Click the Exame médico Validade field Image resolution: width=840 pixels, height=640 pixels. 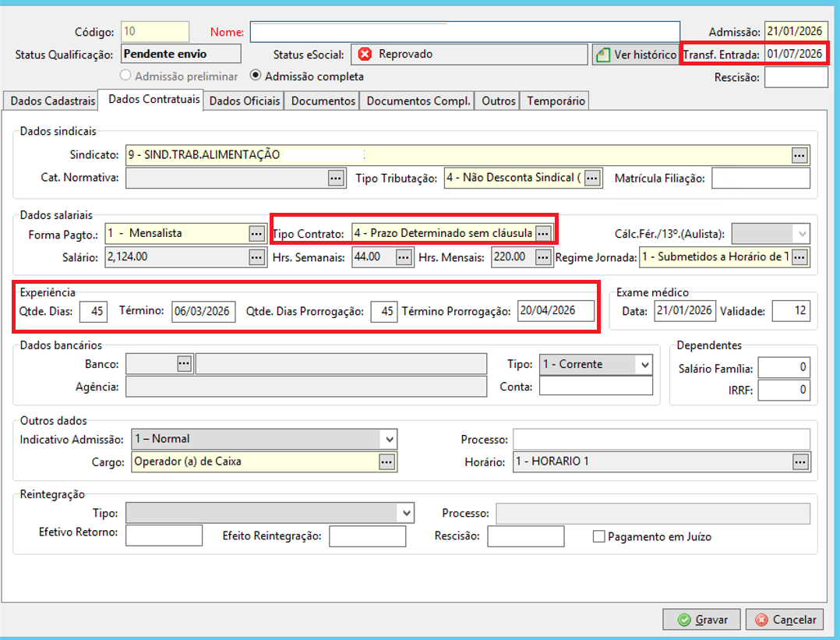pyautogui.click(x=791, y=311)
